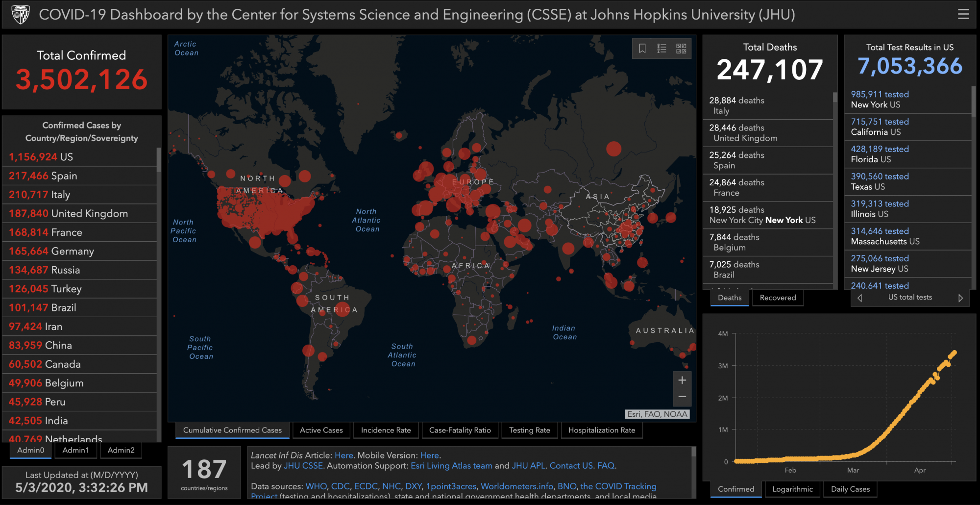Viewport: 980px width, 505px height.
Task: Follow the JHU CSSE link
Action: [x=303, y=465]
